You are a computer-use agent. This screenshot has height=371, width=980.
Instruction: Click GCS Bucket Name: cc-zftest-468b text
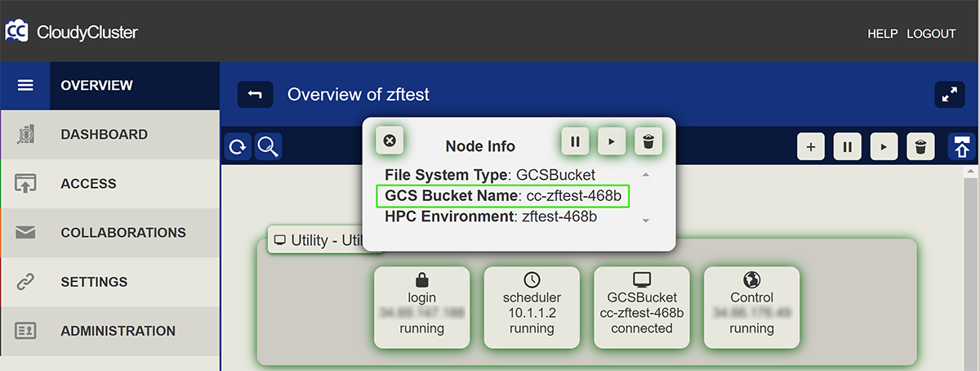point(503,196)
